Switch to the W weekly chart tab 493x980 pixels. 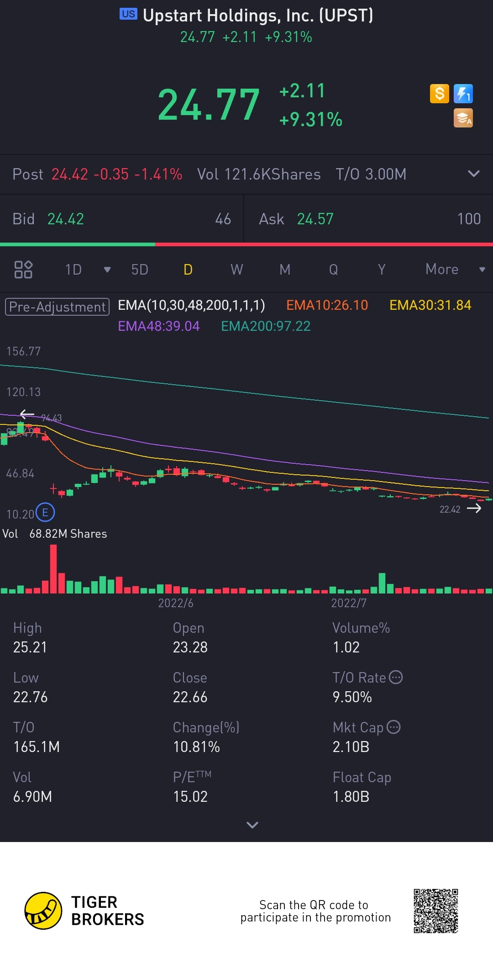pos(236,270)
